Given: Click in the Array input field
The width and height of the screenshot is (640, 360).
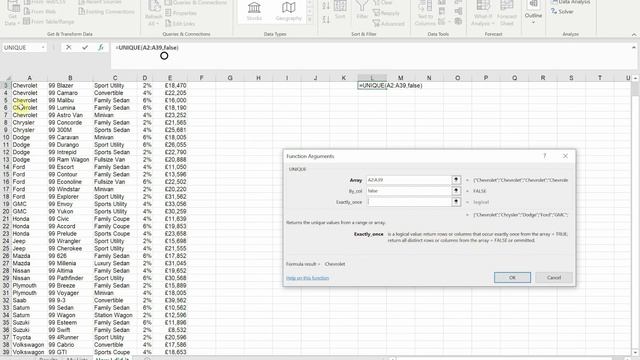Looking at the screenshot, I should click(x=409, y=180).
